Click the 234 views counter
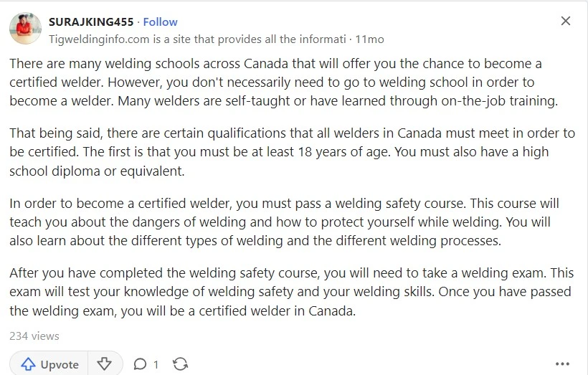This screenshot has width=588, height=375. click(x=34, y=336)
